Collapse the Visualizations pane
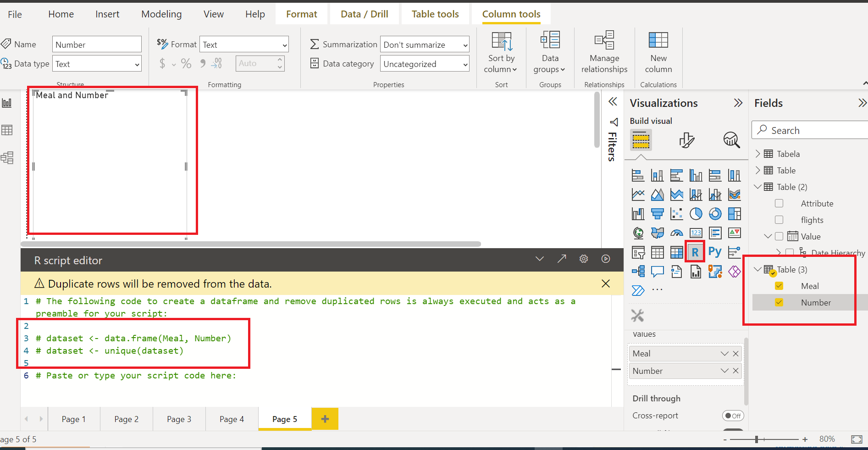 [738, 103]
